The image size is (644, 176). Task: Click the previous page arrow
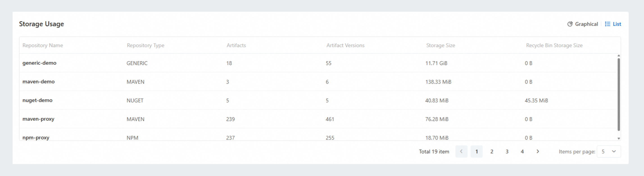tap(461, 151)
